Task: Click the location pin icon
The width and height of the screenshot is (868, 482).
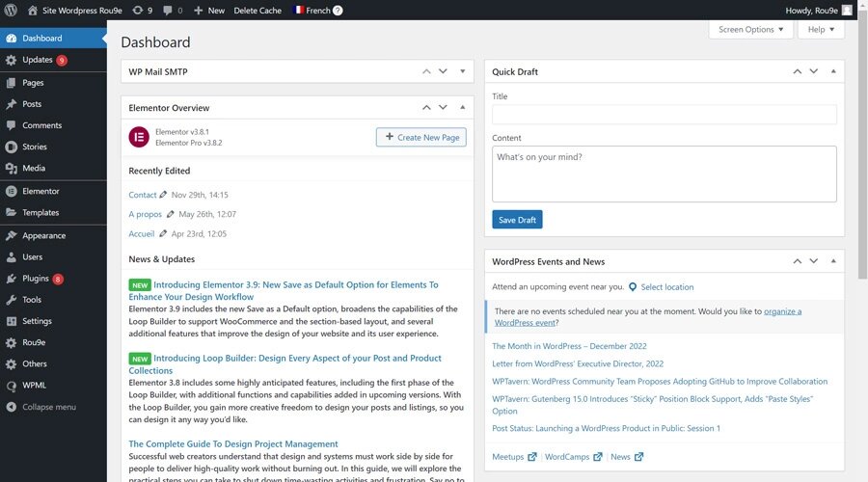Action: coord(632,286)
